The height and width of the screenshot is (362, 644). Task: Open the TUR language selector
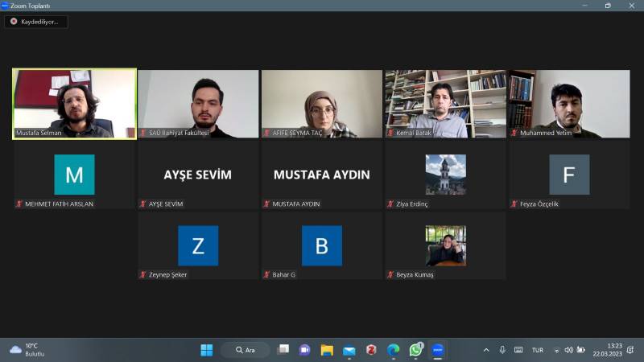click(x=537, y=350)
